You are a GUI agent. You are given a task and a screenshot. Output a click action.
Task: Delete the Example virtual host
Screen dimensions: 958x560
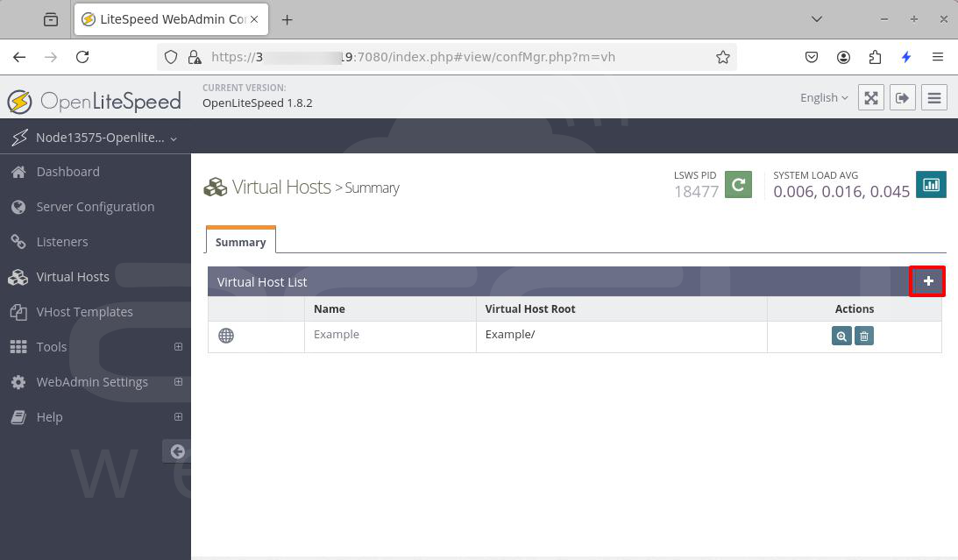tap(864, 336)
